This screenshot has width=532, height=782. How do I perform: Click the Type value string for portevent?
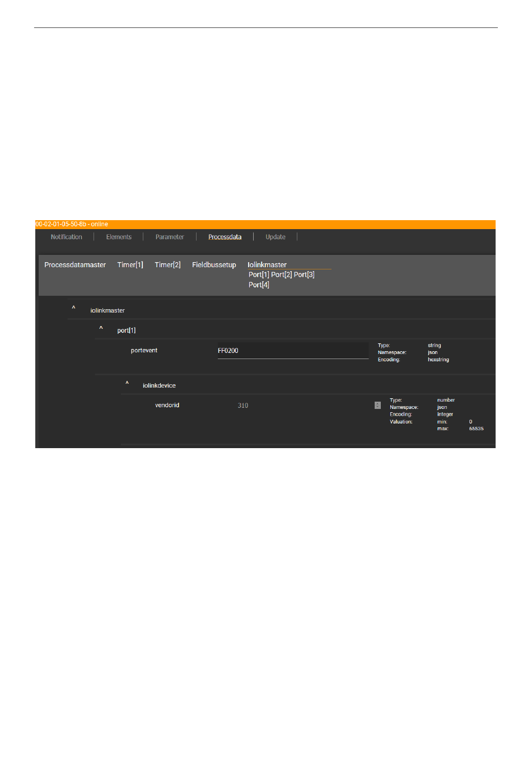tap(435, 346)
